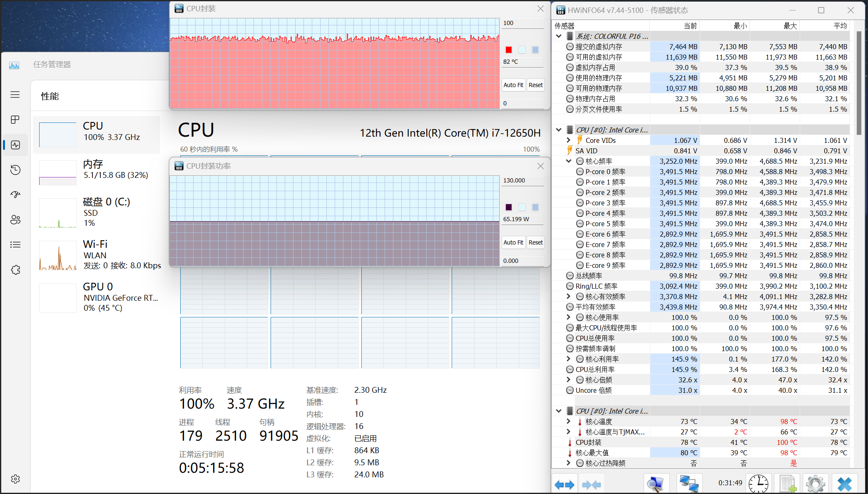
Task: Expand the 核心温度 sensor row
Action: (x=569, y=422)
